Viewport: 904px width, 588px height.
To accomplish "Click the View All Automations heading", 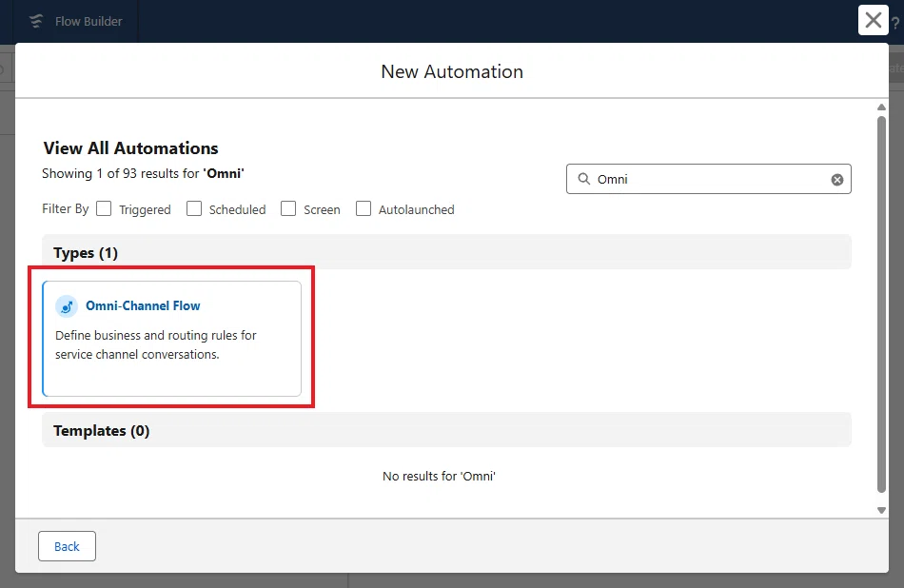I will point(131,148).
